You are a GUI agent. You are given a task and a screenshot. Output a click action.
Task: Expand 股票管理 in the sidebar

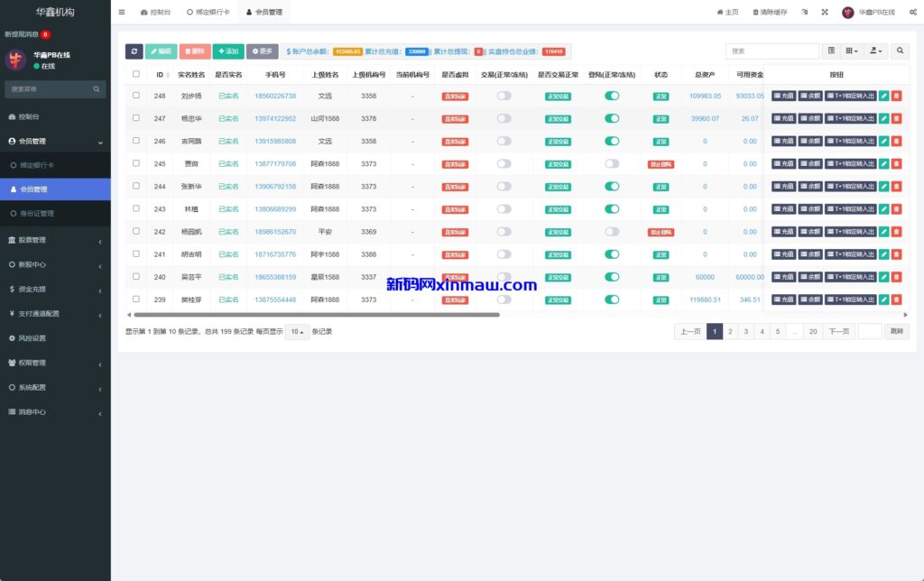(54, 240)
